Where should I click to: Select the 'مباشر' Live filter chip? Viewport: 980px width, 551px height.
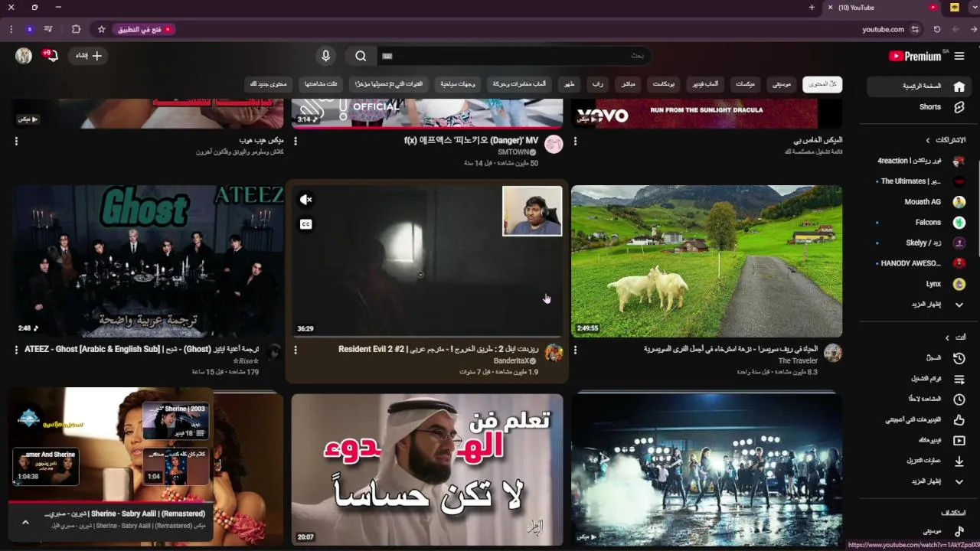point(628,84)
